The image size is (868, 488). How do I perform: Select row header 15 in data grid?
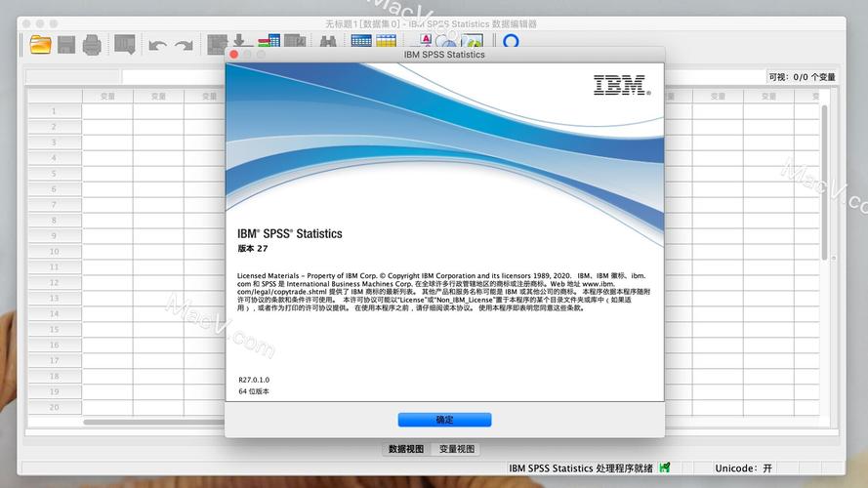[x=55, y=329]
